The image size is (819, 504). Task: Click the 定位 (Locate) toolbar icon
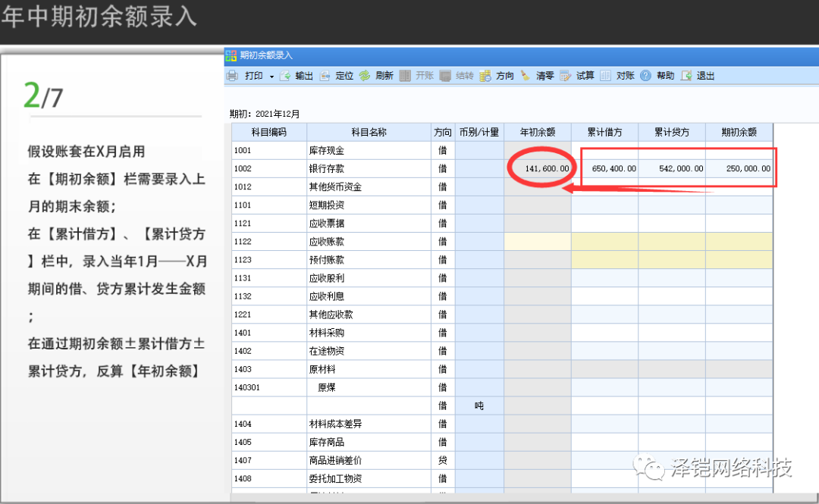coord(325,76)
